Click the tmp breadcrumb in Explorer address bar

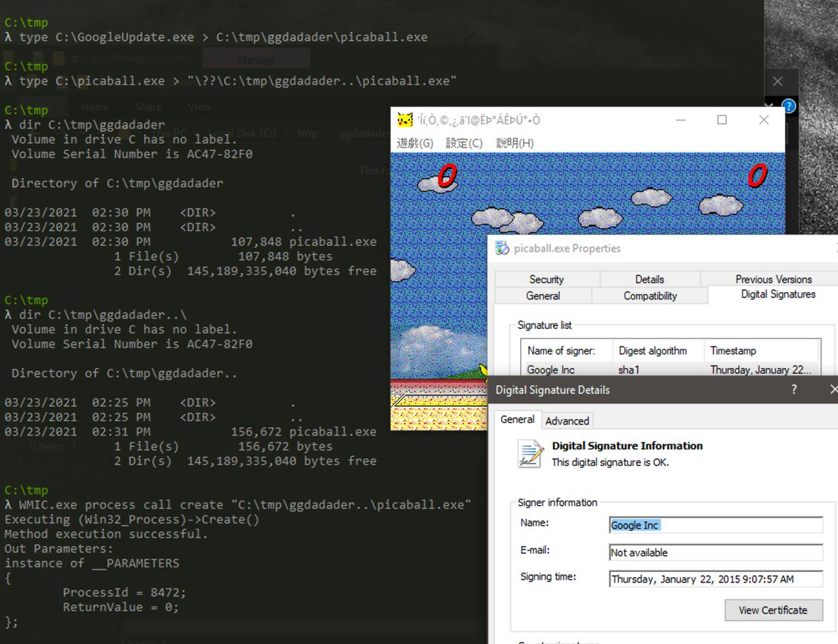pos(307,133)
